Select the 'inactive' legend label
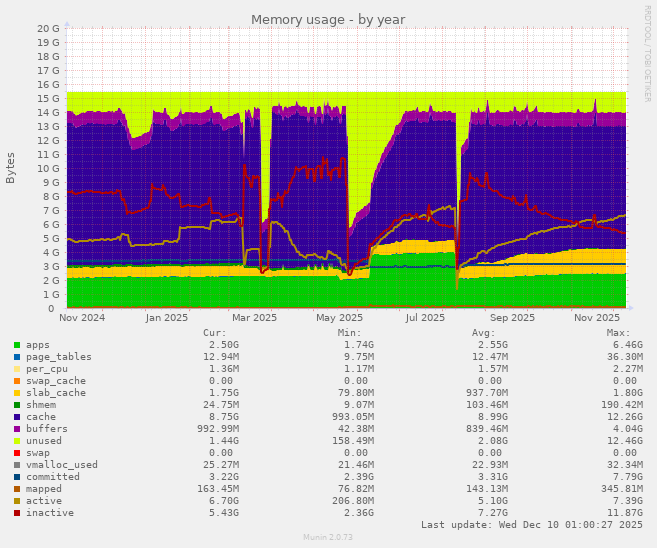Image resolution: width=657 pixels, height=548 pixels. pos(50,513)
